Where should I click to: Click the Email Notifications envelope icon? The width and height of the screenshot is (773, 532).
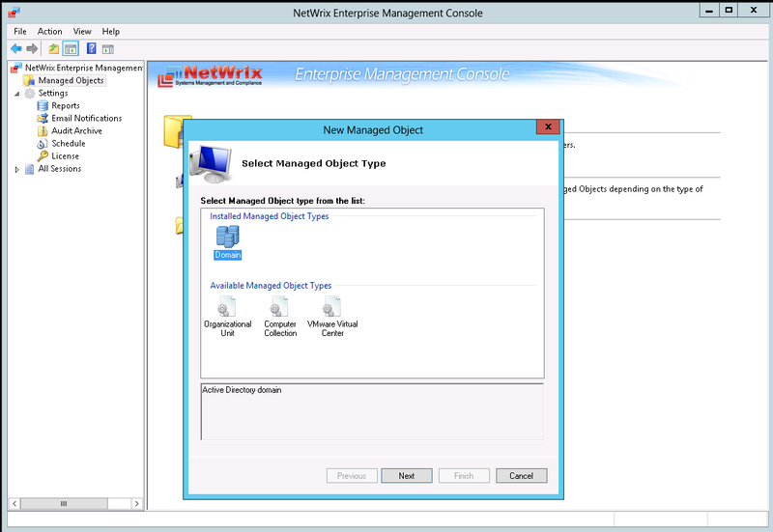(x=43, y=118)
